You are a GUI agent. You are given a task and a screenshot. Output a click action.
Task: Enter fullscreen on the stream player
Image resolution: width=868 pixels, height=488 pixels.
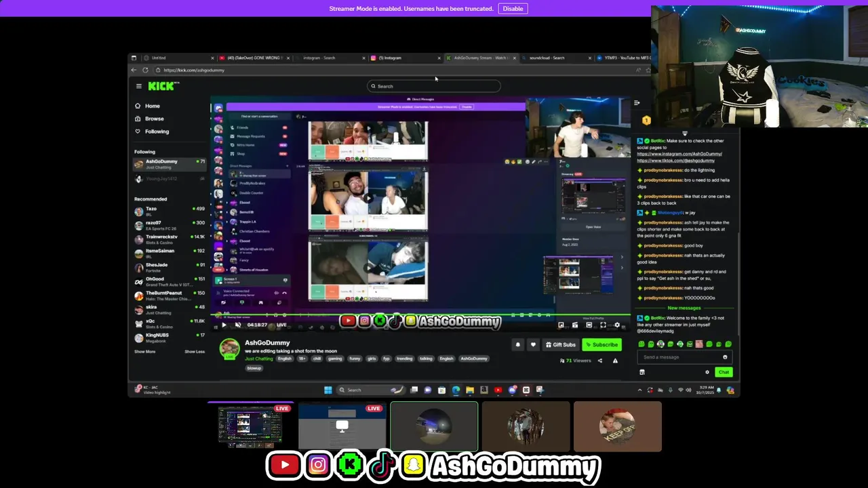[x=603, y=325]
